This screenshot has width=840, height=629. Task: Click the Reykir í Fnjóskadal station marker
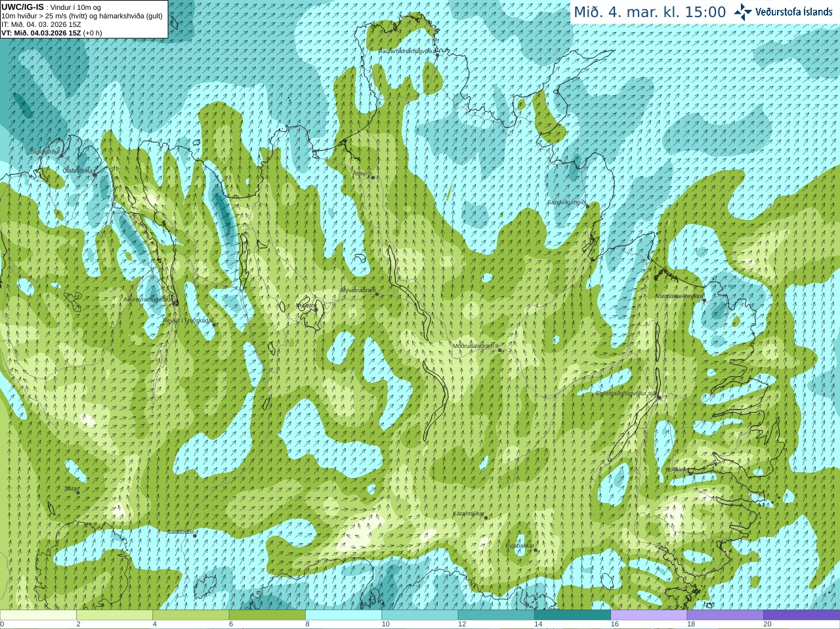point(214,324)
